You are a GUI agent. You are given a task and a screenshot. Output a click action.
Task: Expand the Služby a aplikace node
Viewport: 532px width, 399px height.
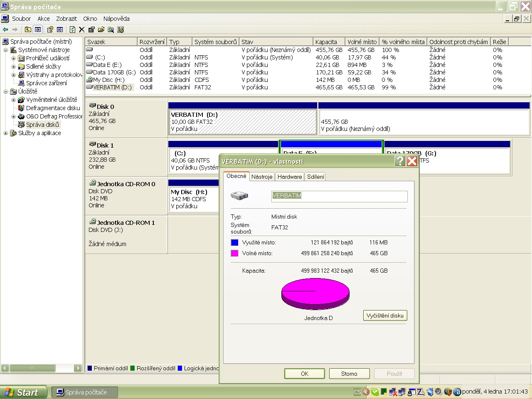(x=5, y=133)
